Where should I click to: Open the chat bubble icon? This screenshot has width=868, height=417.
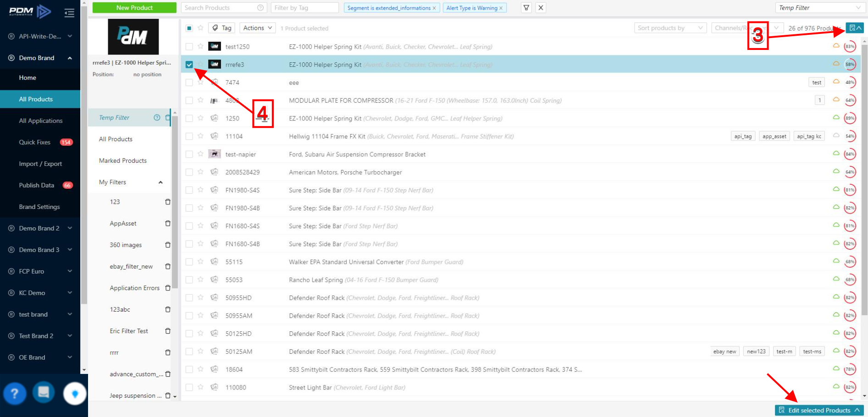(44, 393)
